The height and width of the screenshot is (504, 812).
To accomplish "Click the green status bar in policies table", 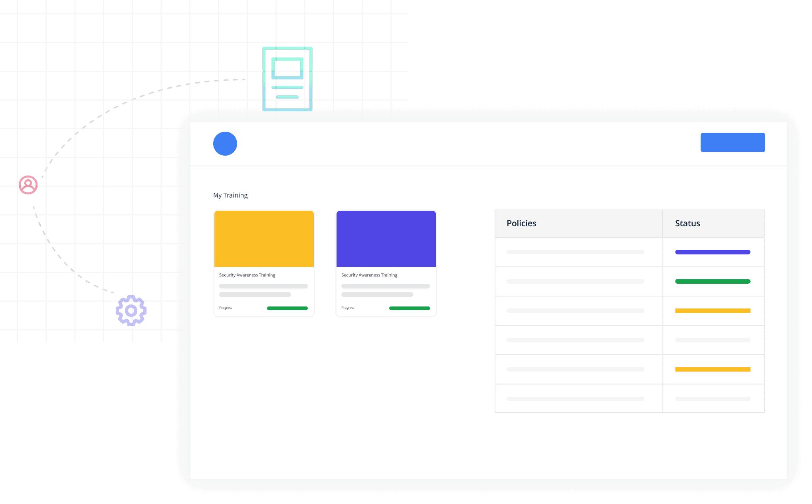I will tap(713, 282).
